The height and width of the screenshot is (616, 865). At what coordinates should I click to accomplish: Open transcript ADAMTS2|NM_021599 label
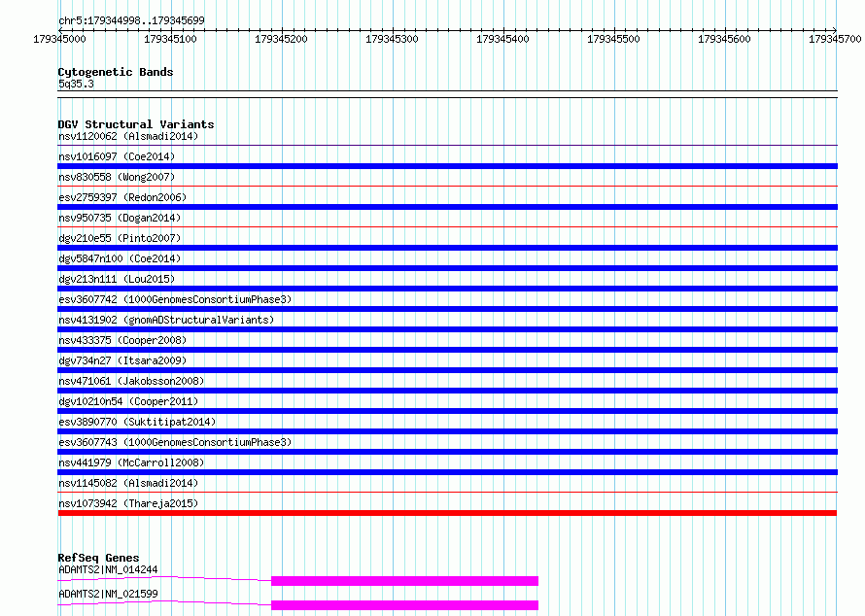108,594
